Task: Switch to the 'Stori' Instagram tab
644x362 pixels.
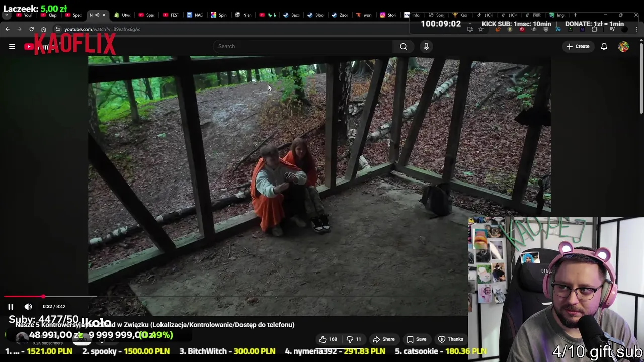Action: point(388,15)
